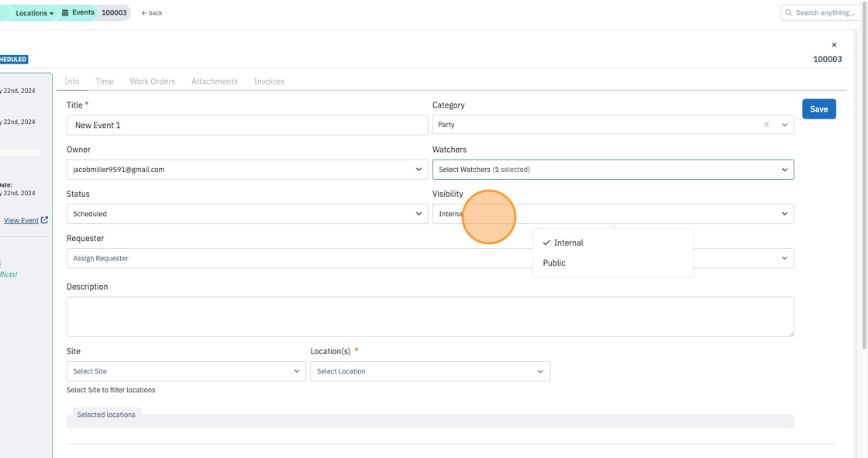Open the Invoices tab
868x458 pixels.
[269, 81]
